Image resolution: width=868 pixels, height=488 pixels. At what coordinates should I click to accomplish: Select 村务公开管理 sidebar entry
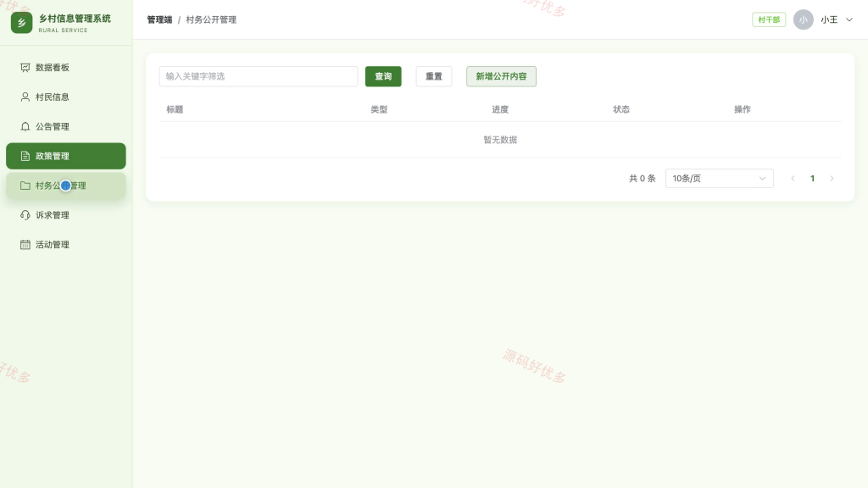66,186
